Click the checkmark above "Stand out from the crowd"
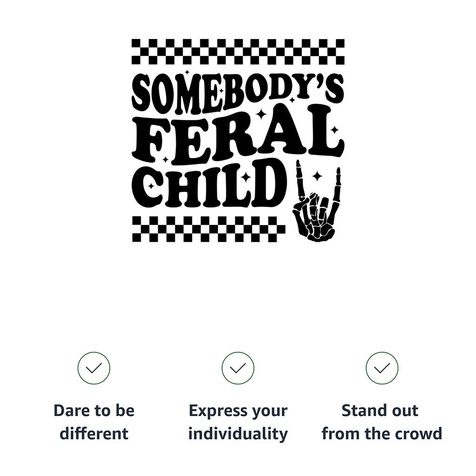Viewport: 476px width, 476px height. point(382,368)
